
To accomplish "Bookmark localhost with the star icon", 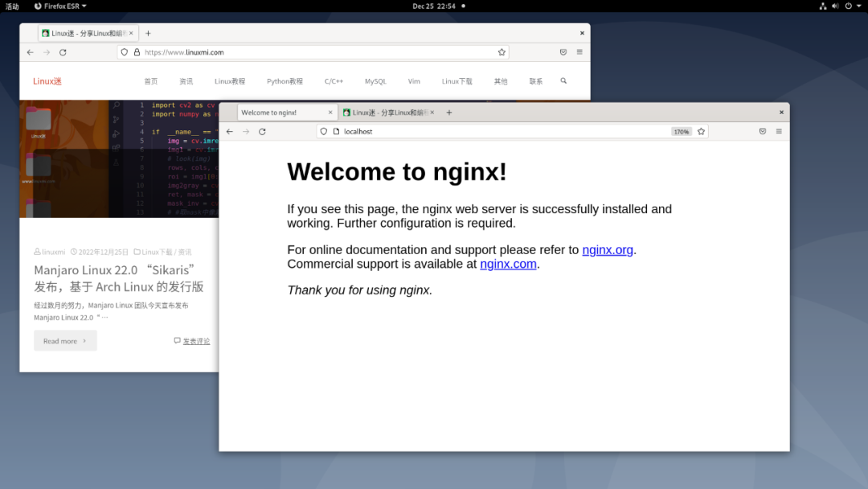I will pyautogui.click(x=702, y=132).
